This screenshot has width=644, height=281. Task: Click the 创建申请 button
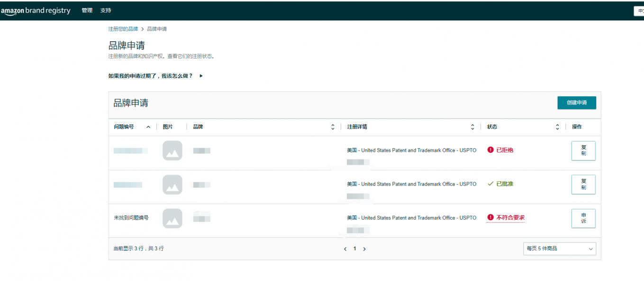[576, 103]
